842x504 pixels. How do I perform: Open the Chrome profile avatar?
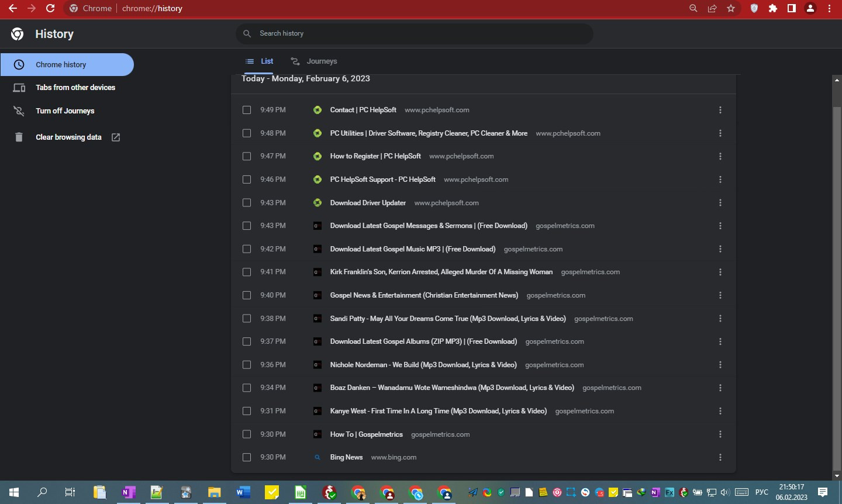coord(810,8)
